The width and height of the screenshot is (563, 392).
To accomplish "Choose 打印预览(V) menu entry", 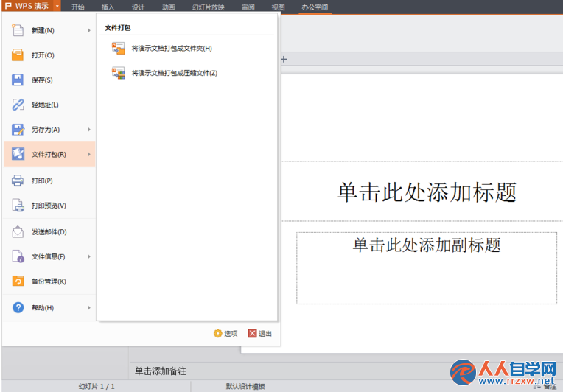I will pyautogui.click(x=49, y=206).
